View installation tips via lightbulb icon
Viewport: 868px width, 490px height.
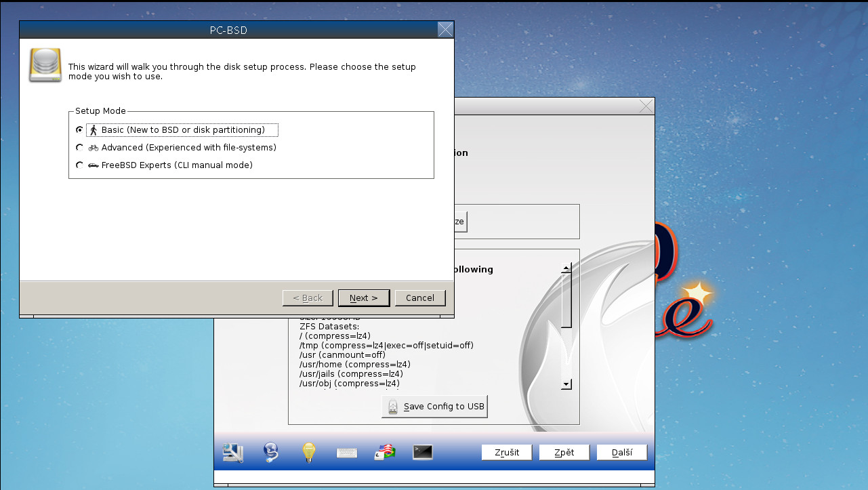tap(308, 452)
